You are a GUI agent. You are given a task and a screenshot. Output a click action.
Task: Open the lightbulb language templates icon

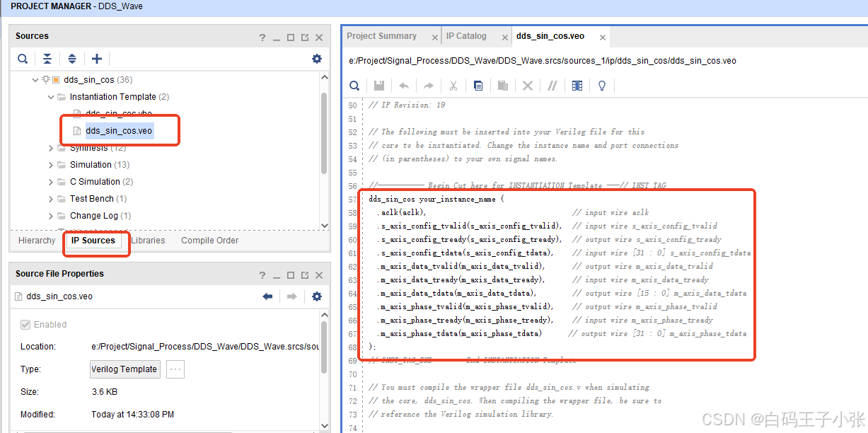pyautogui.click(x=602, y=86)
